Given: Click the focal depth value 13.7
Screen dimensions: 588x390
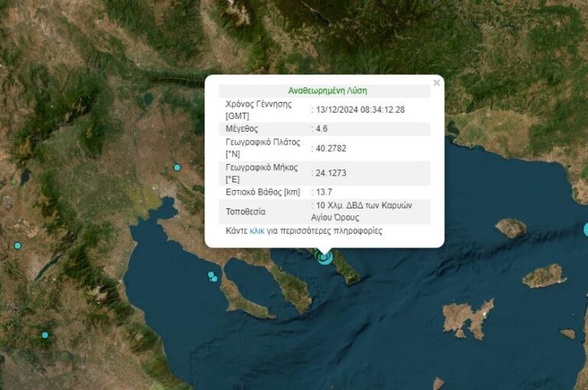Looking at the screenshot, I should pos(325,192).
